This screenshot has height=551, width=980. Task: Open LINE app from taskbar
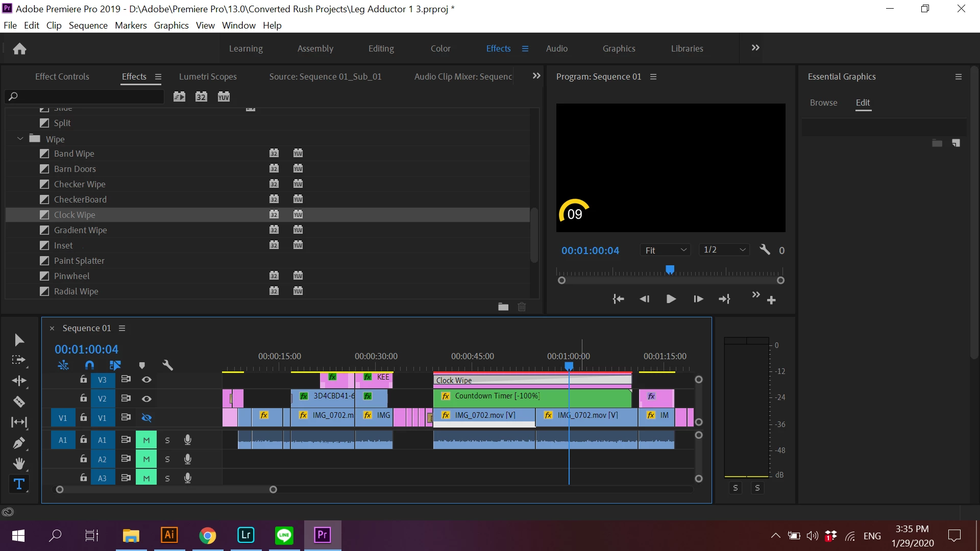(284, 535)
